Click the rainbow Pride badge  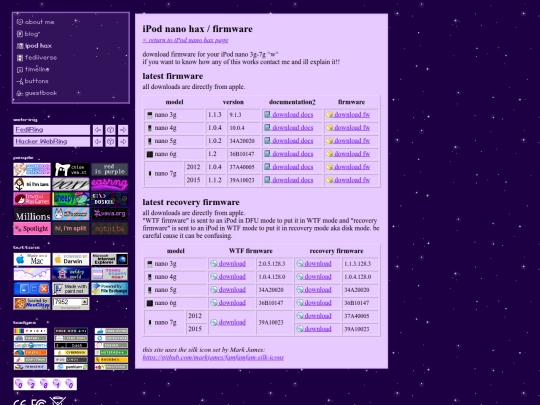pyautogui.click(x=30, y=331)
